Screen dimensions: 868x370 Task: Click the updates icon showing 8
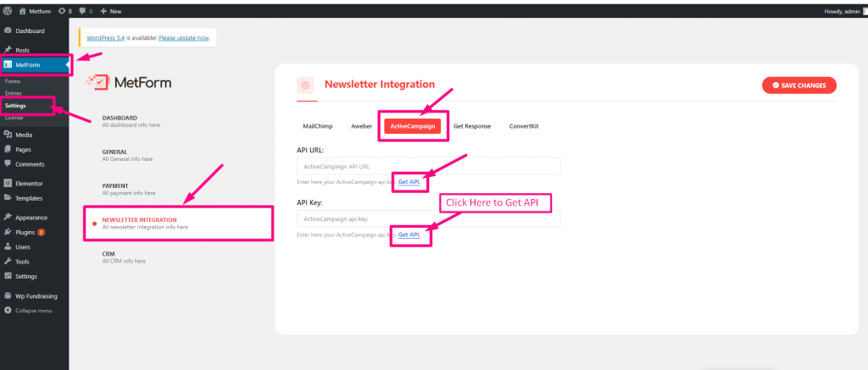tap(61, 11)
